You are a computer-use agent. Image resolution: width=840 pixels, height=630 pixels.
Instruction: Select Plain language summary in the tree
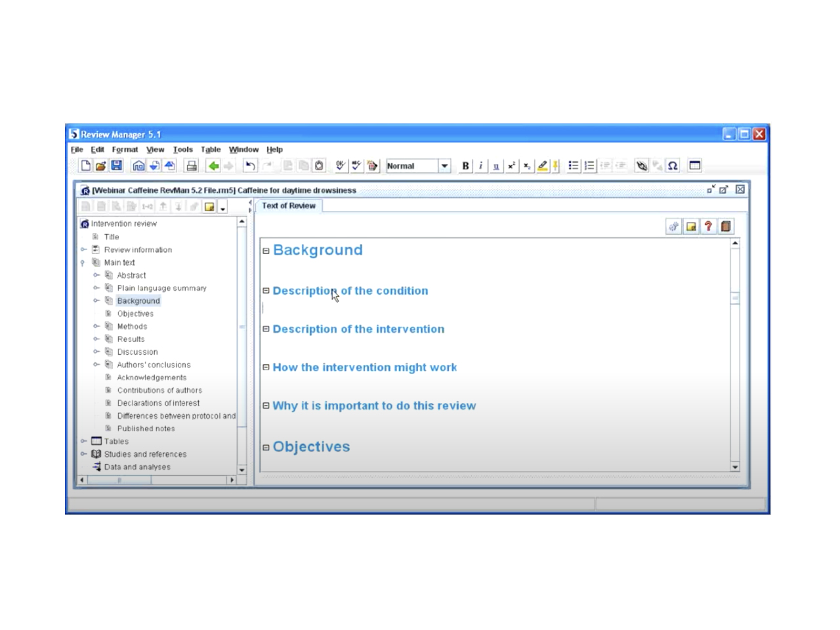tap(161, 288)
